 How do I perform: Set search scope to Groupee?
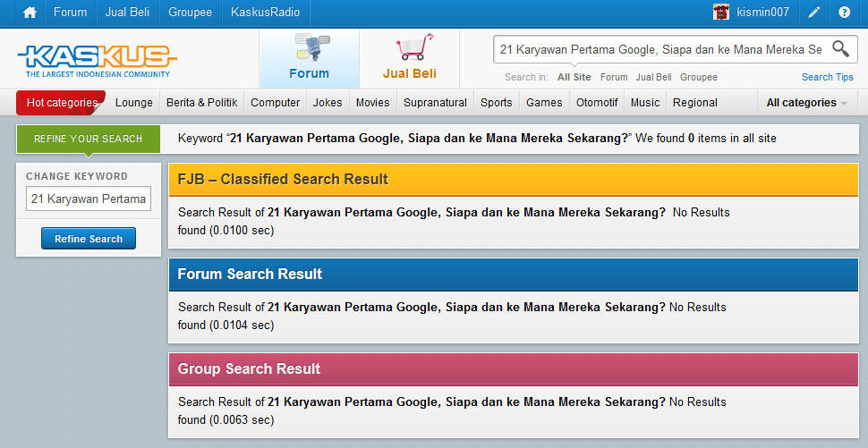699,78
